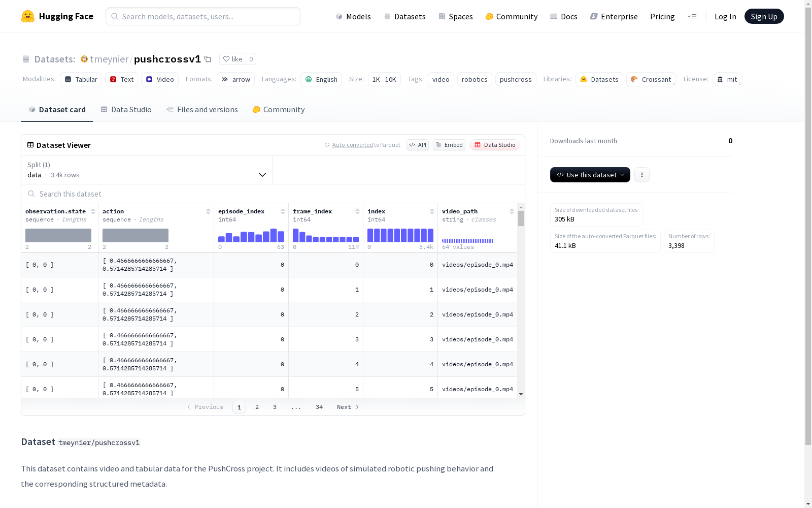The width and height of the screenshot is (812, 508).
Task: Sort the action column
Action: coord(208,211)
